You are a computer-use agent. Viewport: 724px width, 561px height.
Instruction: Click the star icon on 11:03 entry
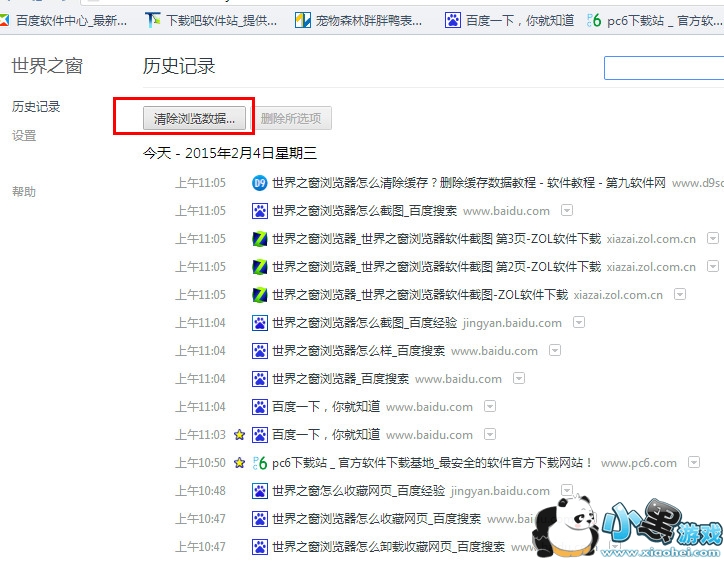[239, 435]
